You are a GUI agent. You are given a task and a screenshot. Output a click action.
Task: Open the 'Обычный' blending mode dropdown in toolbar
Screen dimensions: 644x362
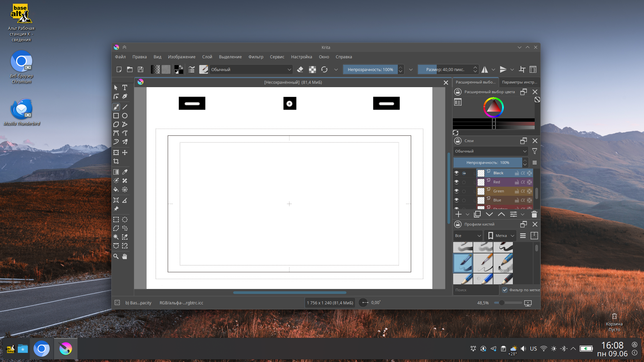coord(251,69)
